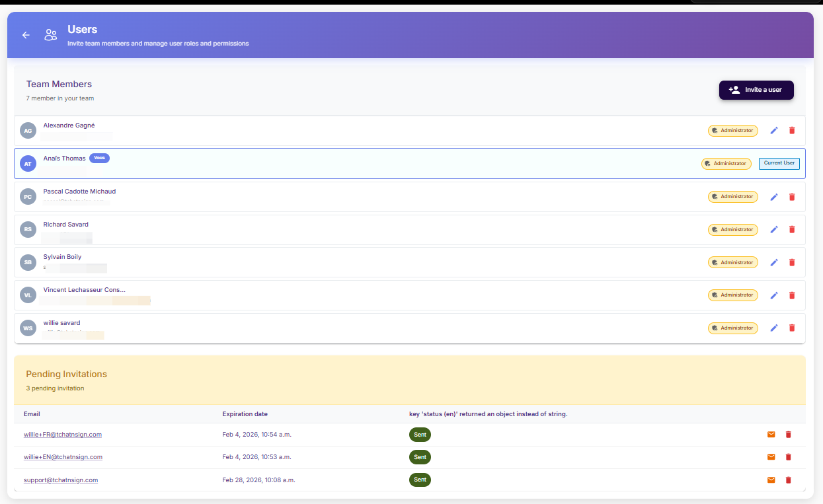Open the willie+EN@tchatnsign.com email link
Viewport: 823px width, 504px height.
tap(63, 457)
